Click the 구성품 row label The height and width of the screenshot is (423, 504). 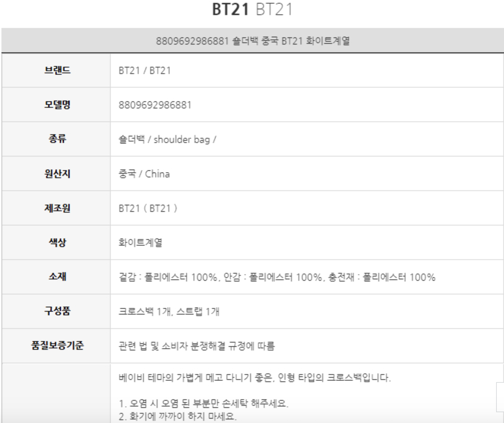(57, 311)
